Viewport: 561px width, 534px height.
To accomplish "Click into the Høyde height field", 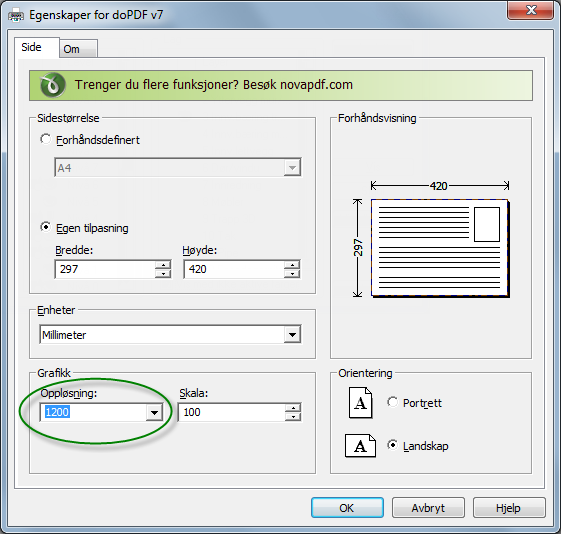I will click(x=234, y=269).
